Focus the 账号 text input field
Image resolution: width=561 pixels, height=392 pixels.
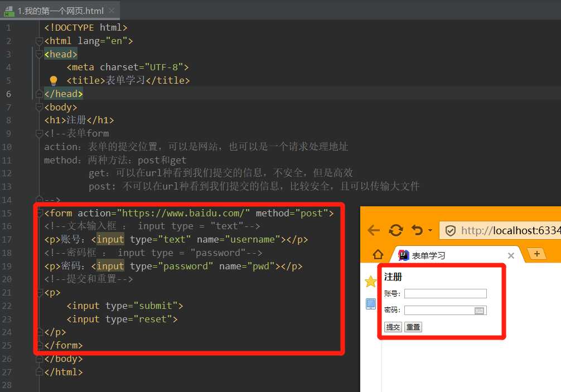point(446,294)
